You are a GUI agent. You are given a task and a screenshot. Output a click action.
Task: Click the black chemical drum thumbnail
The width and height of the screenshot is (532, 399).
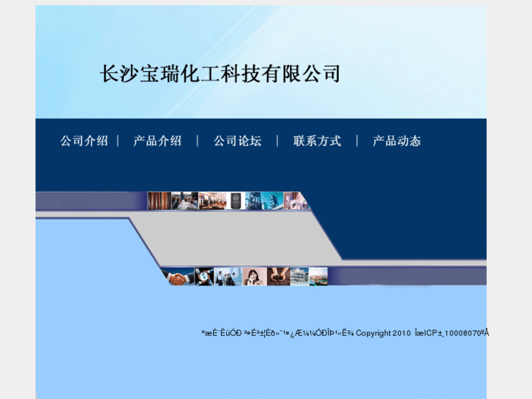coord(236,201)
